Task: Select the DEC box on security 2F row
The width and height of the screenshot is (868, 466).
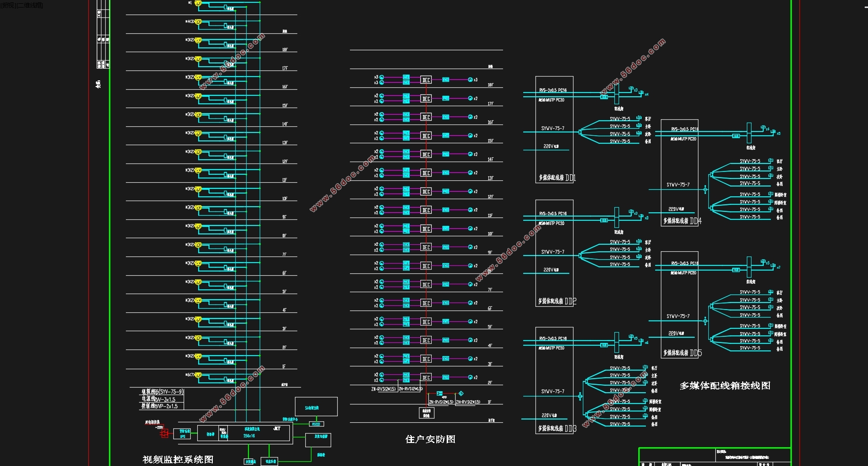Action: click(x=426, y=378)
